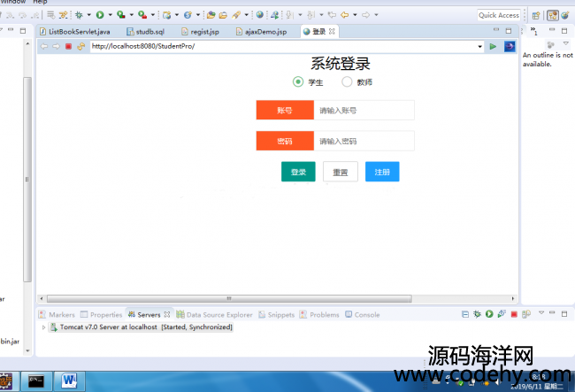Viewport: 575px width, 392px height.
Task: Open the Run dropdown arrow in toolbar
Action: pyautogui.click(x=110, y=15)
